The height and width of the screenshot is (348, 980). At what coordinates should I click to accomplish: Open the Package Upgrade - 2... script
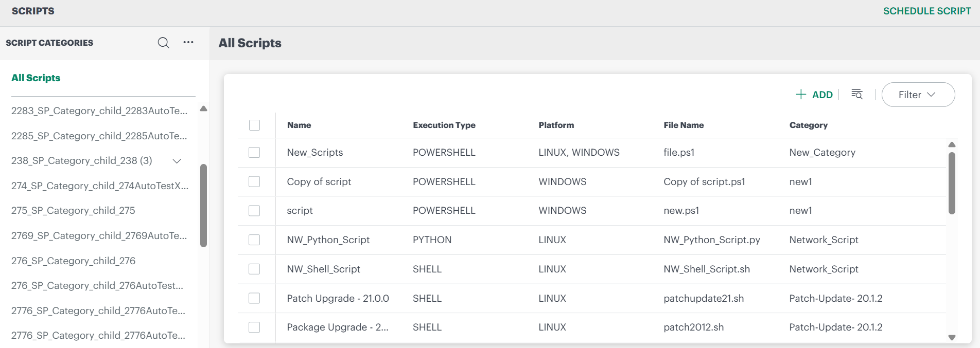(x=338, y=327)
